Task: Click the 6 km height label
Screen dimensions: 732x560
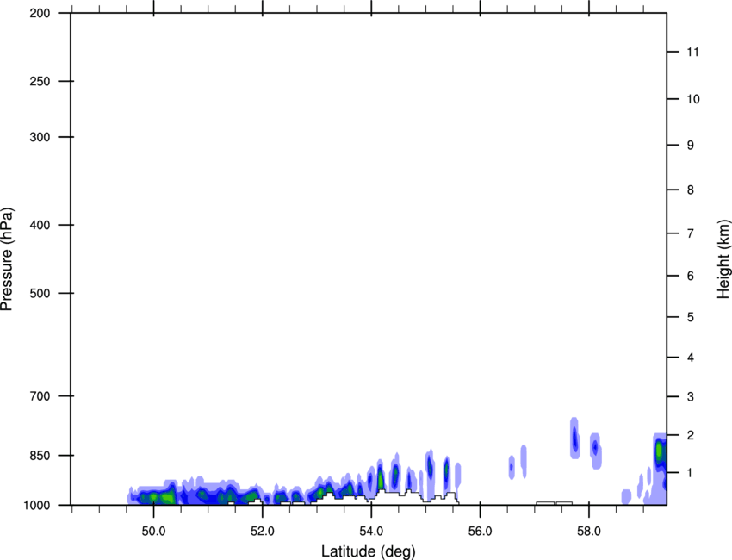Action: (691, 276)
